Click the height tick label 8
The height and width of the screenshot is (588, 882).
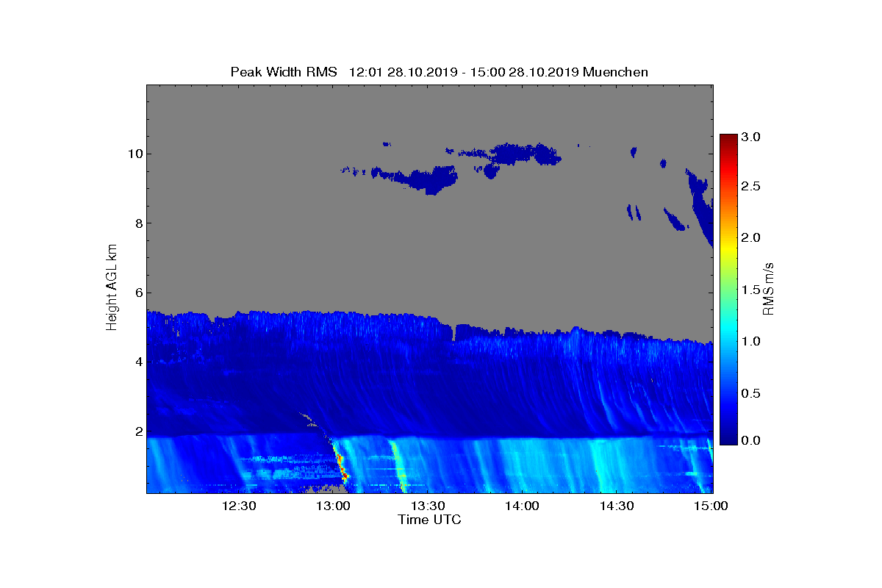(x=138, y=223)
